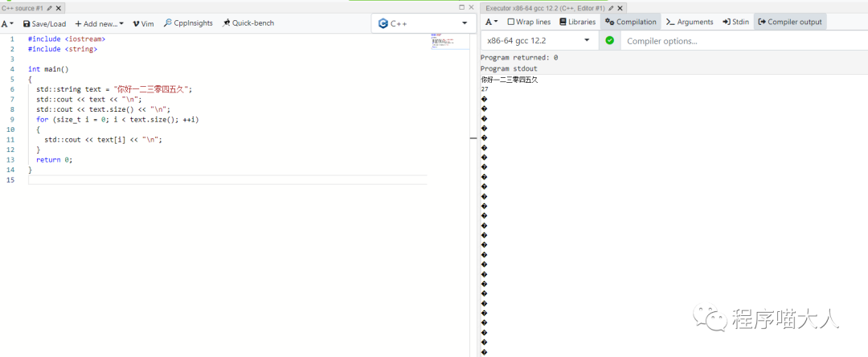Open the Libraries panel
This screenshot has height=357, width=868.
pos(577,22)
